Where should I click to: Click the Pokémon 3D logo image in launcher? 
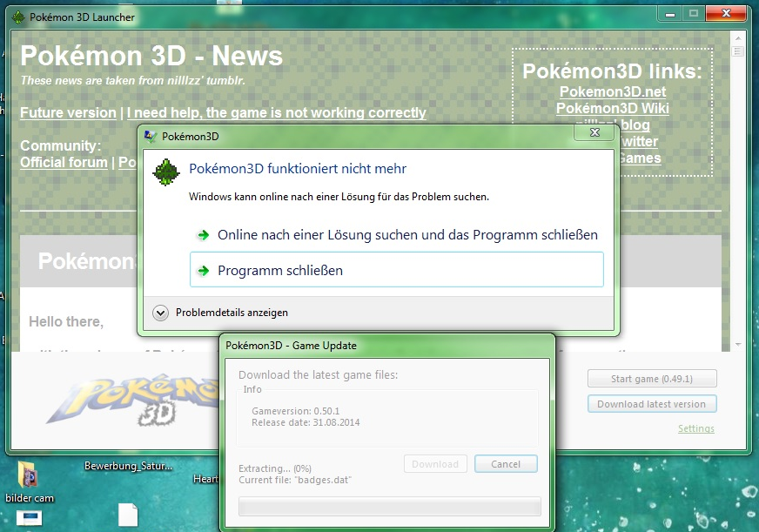[133, 400]
